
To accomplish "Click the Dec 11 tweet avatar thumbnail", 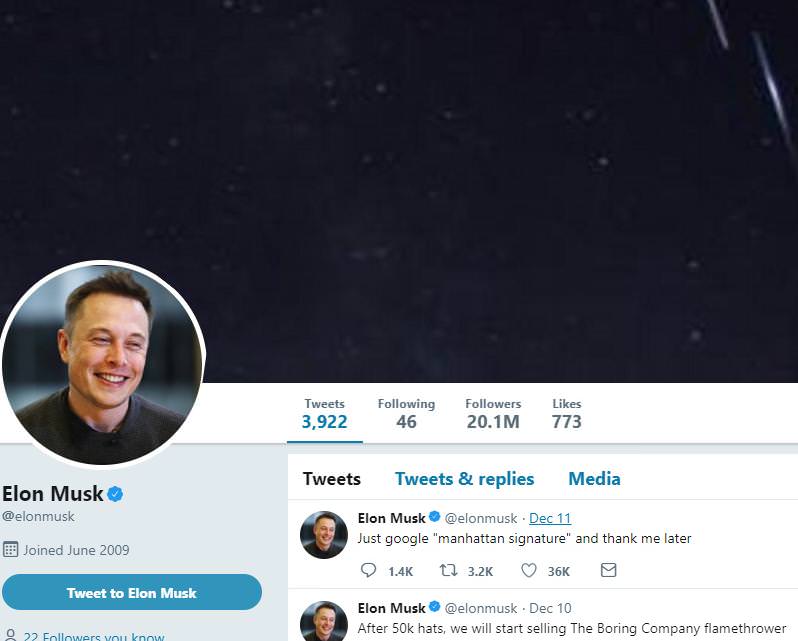I will [x=324, y=535].
